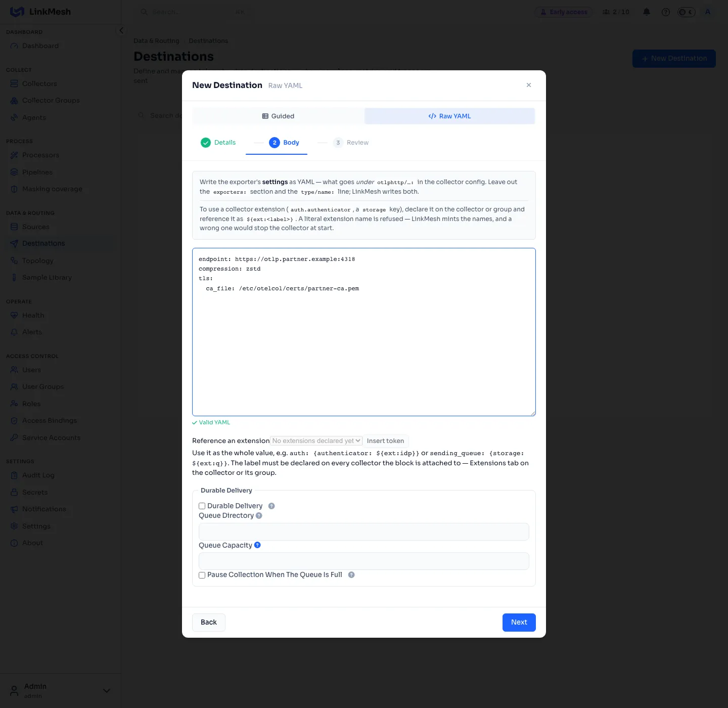
Task: Click the New Destination button
Action: [674, 59]
